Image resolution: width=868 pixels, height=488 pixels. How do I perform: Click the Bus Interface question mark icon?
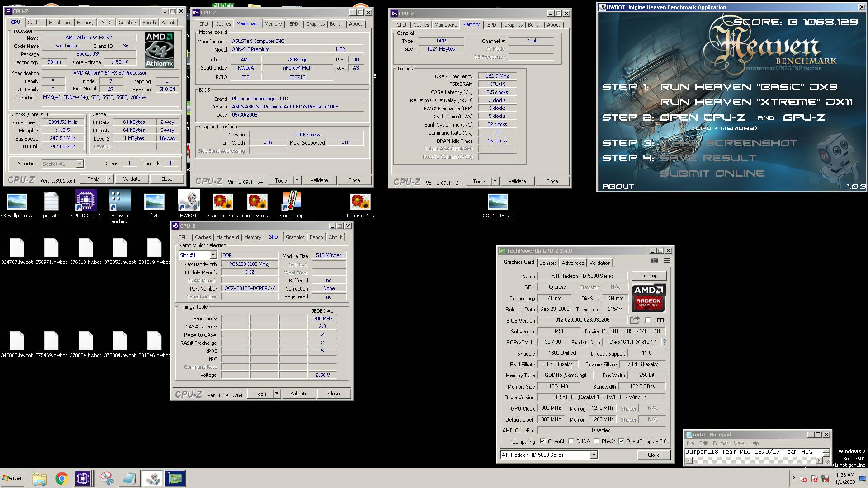(664, 342)
